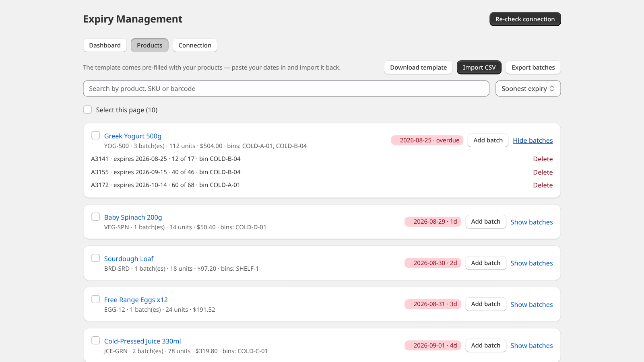
Task: Check the Greek Yogurt 500g checkbox
Action: click(95, 135)
